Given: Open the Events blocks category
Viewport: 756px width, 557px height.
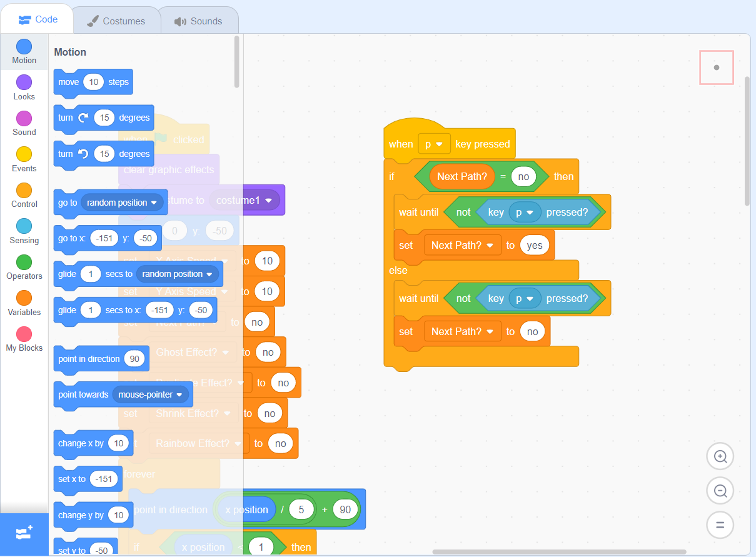Looking at the screenshot, I should [24, 158].
